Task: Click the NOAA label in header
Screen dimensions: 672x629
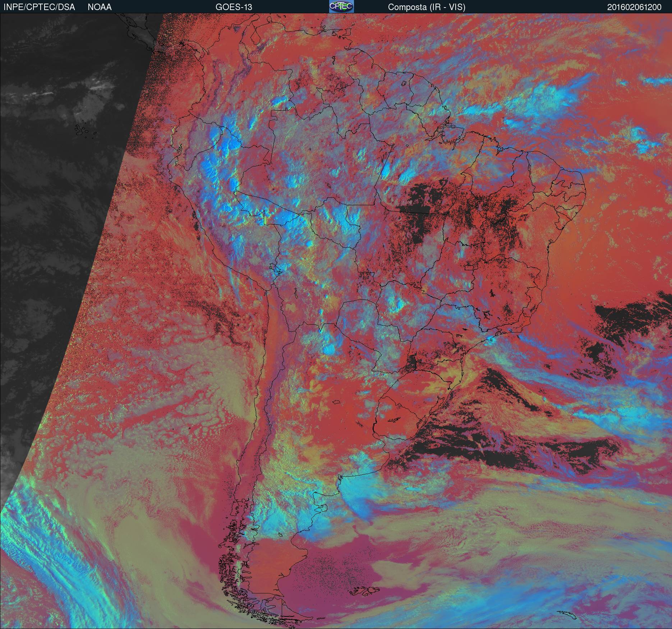Action: click(100, 7)
